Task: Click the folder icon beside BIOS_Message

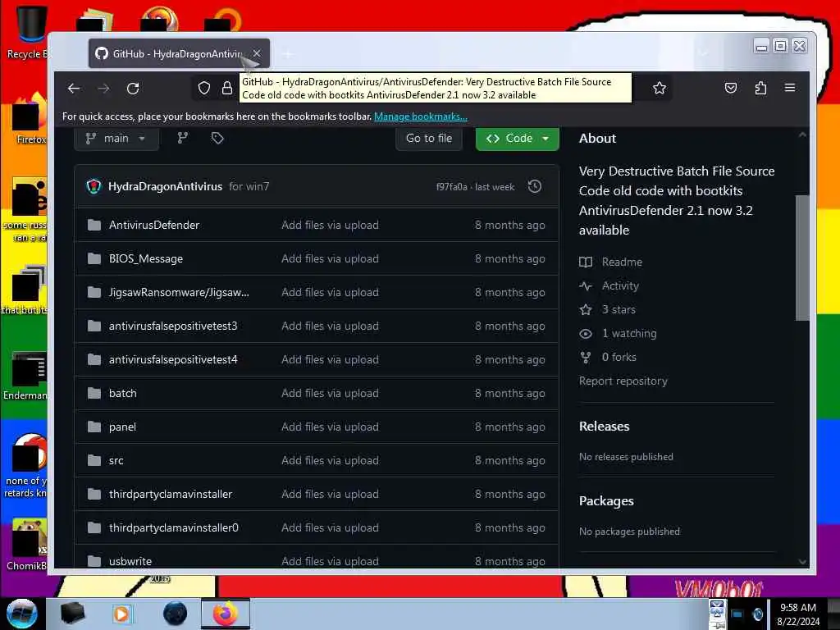Action: click(x=94, y=258)
